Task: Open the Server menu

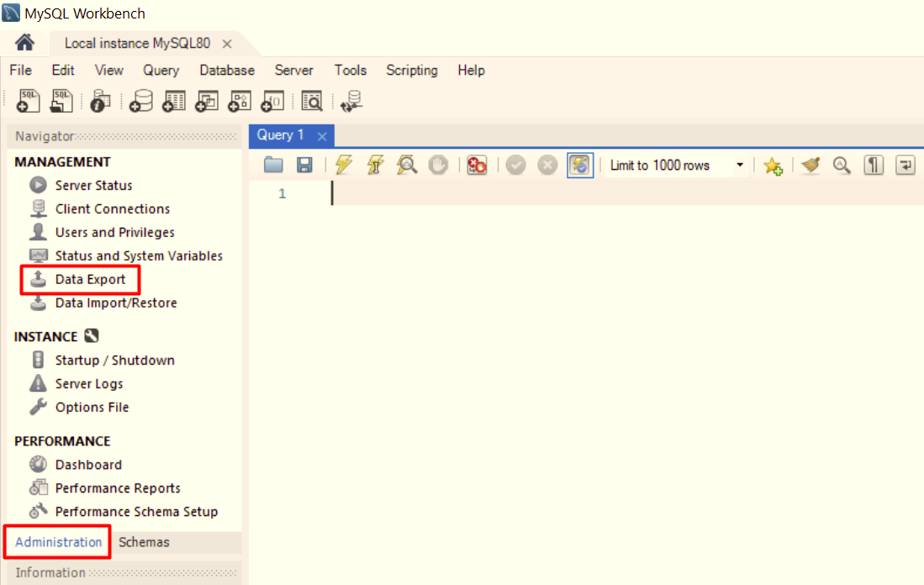Action: [x=293, y=70]
